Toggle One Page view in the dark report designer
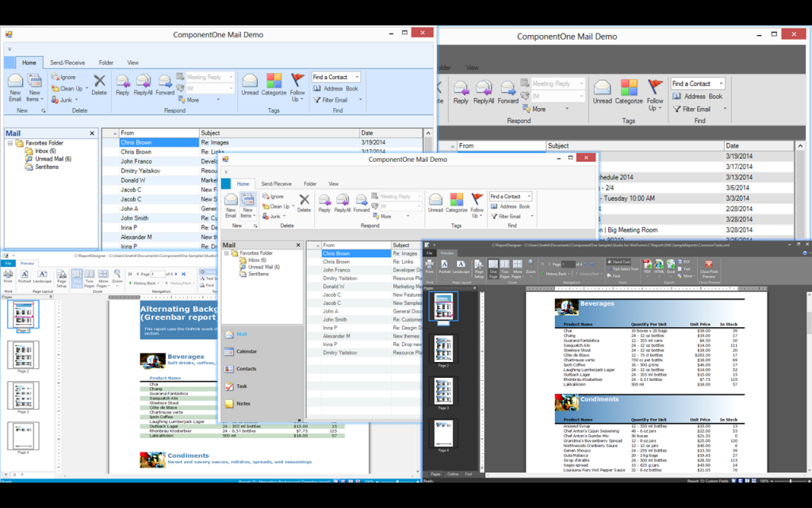This screenshot has width=812, height=508. click(x=493, y=269)
